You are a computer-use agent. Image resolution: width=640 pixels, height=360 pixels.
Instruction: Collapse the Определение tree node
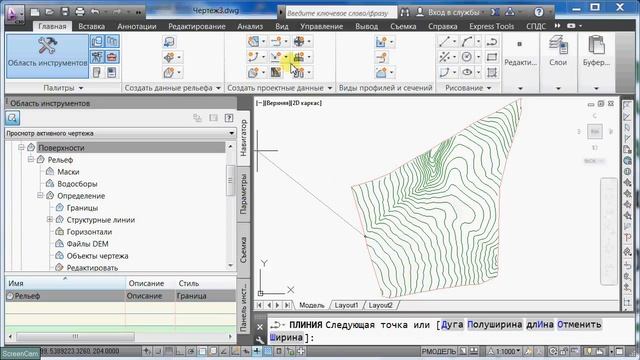point(40,196)
